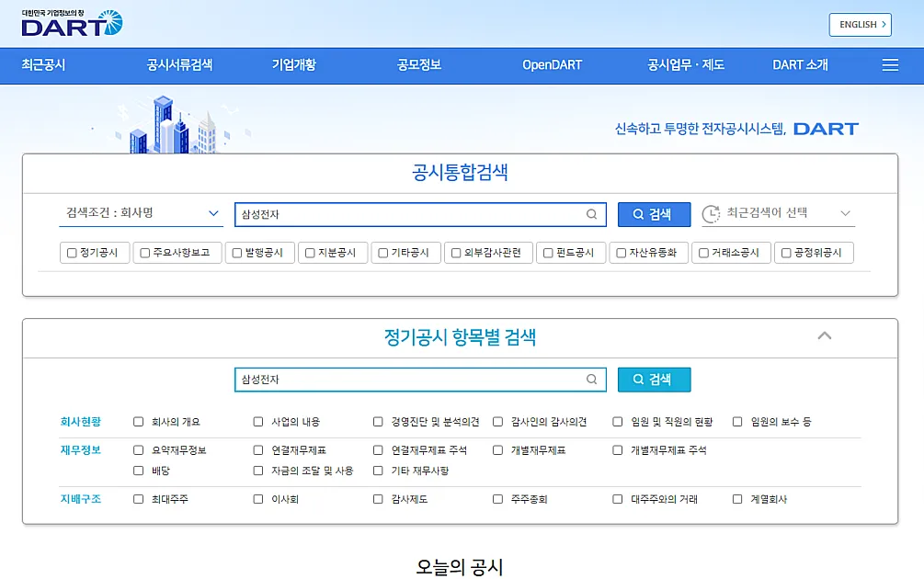Check 기타공시 checkbox

click(383, 254)
